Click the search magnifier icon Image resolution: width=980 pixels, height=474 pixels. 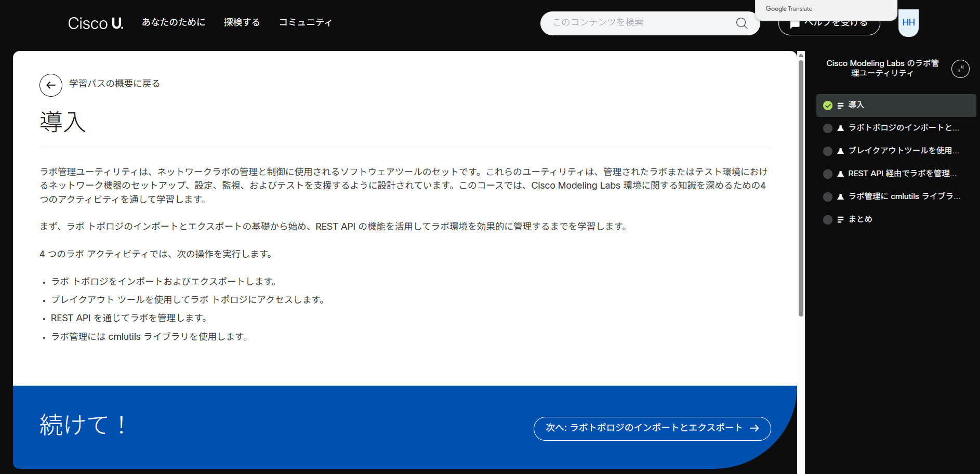tap(741, 23)
